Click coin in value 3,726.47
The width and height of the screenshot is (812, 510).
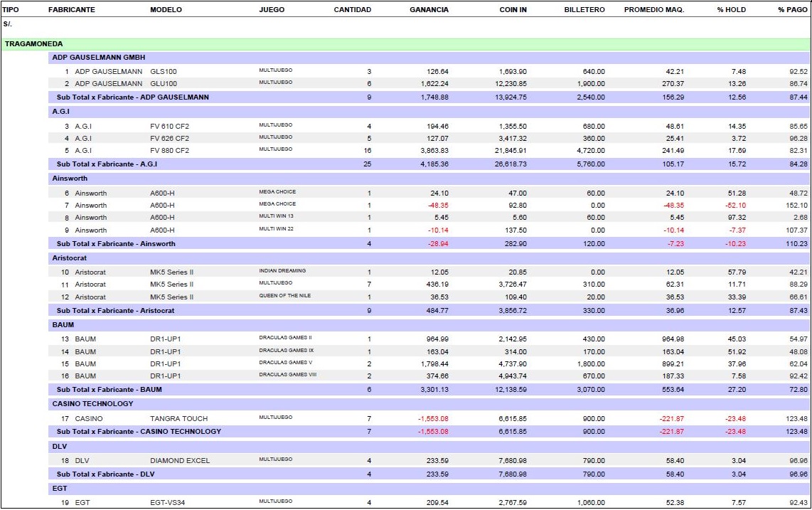tap(513, 284)
